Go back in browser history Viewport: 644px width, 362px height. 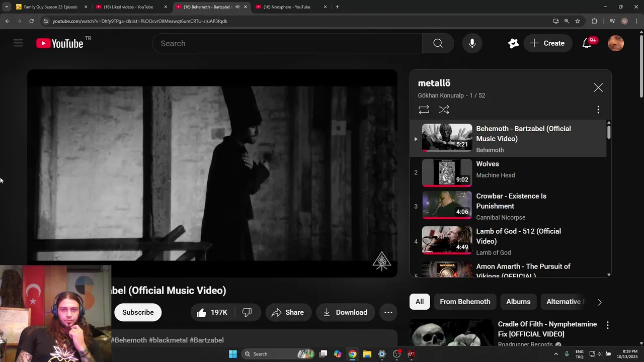tap(7, 21)
